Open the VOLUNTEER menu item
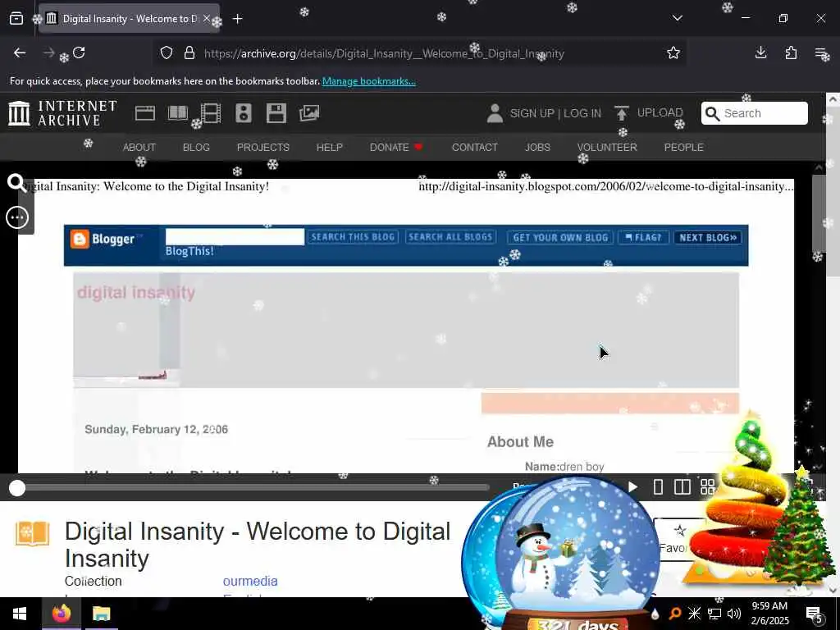This screenshot has width=840, height=630. (607, 148)
